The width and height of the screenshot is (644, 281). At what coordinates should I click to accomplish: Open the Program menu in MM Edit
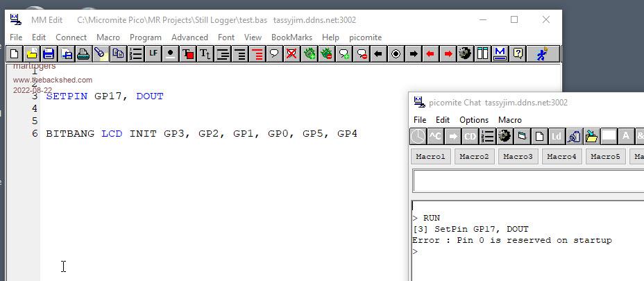145,37
